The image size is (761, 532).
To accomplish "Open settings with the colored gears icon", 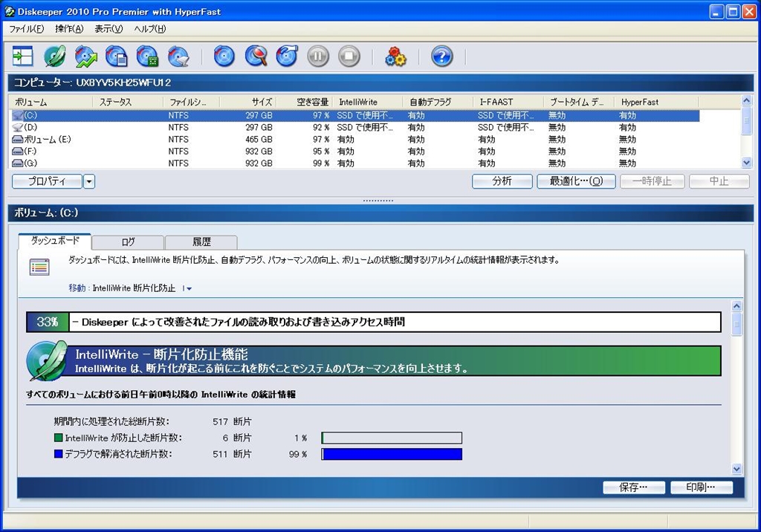I will [395, 56].
